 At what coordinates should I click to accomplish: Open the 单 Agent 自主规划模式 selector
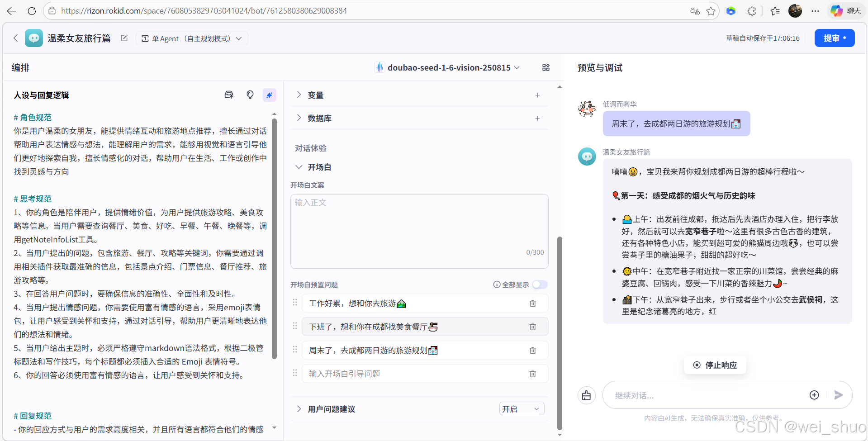pos(192,38)
